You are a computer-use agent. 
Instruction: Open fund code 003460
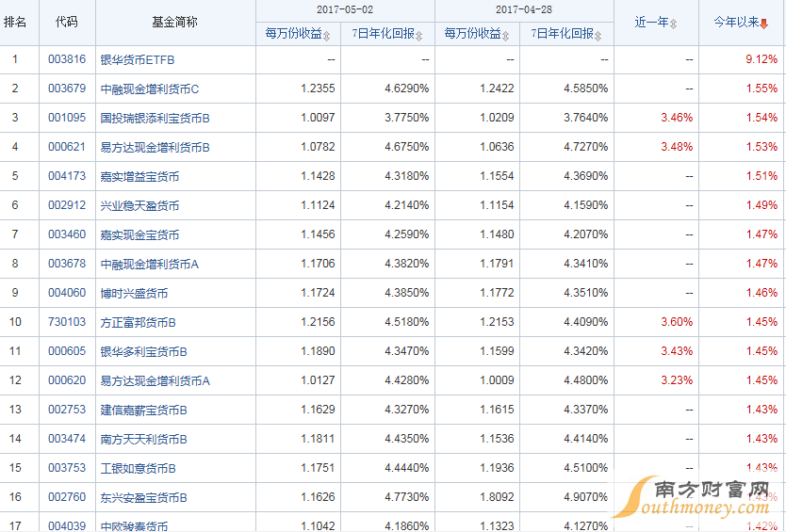pyautogui.click(x=67, y=234)
